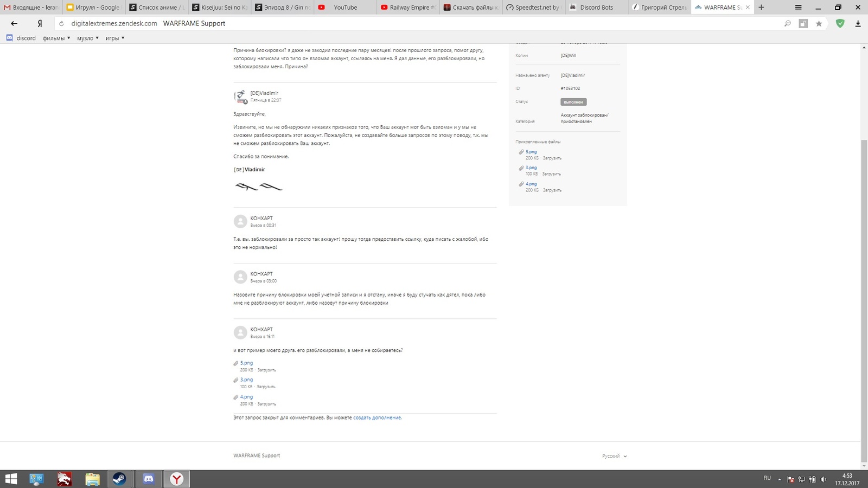Viewport: 868px width, 488px height.
Task: Go back with the browser back arrow
Action: point(14,23)
